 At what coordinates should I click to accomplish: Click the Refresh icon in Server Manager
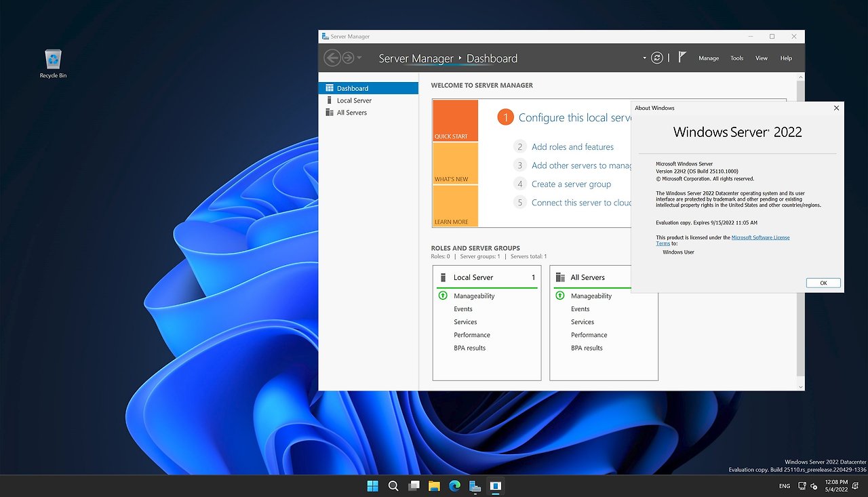[x=657, y=58]
